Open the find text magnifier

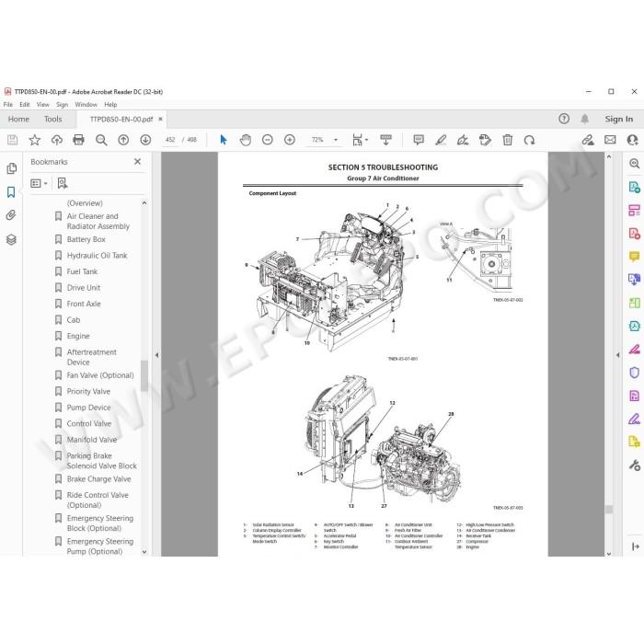(101, 140)
